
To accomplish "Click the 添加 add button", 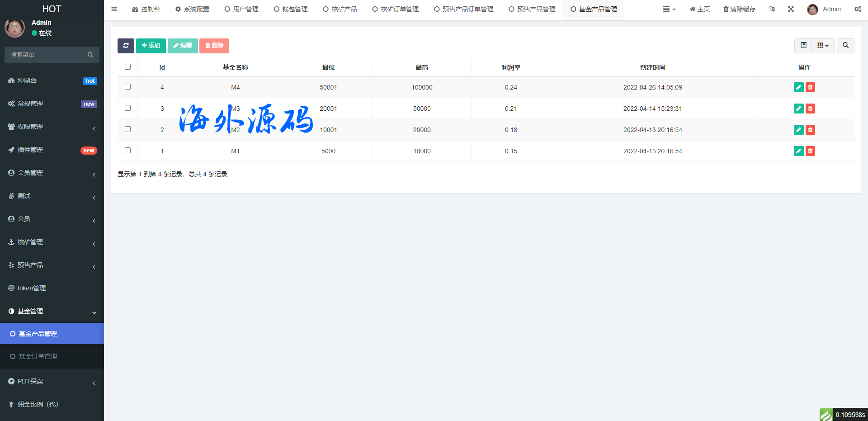I will point(151,46).
